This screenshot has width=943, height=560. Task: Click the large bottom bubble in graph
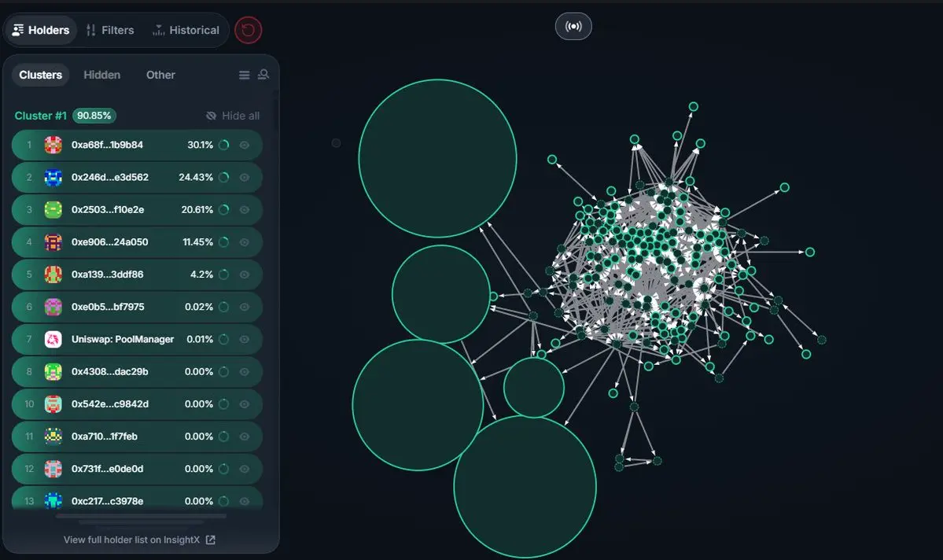click(525, 487)
